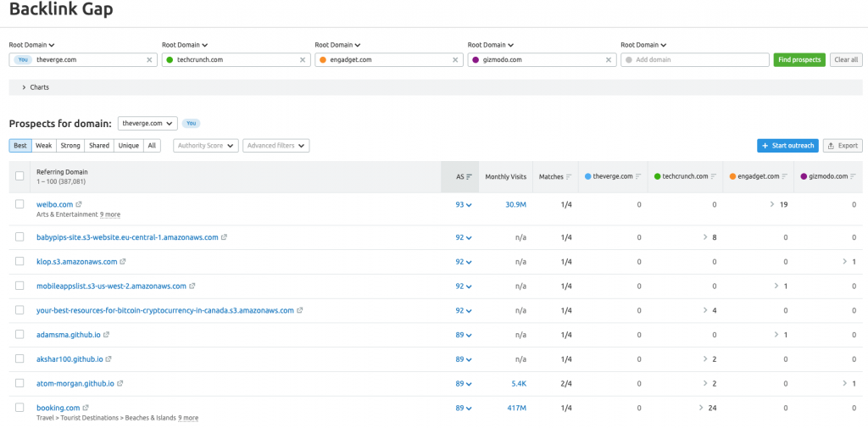Expand gizmodo.com backlinks arrow in klop.s3.amazonaws.com row
This screenshot has height=428, width=868.
tap(845, 261)
